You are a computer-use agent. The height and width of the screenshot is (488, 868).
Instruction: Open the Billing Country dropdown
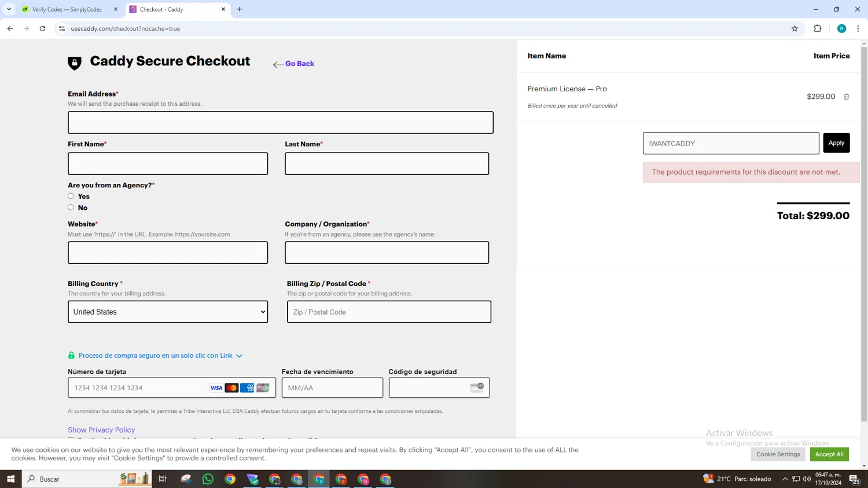[x=168, y=312]
